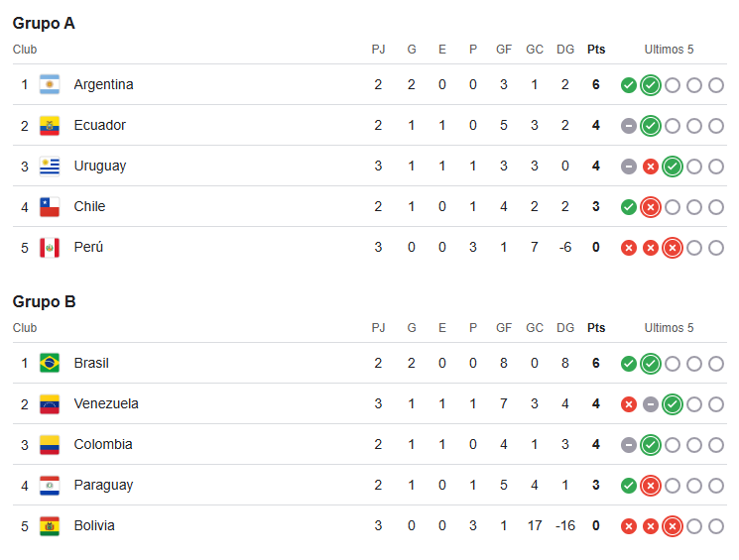Click the Paraguay flag icon

(x=50, y=486)
